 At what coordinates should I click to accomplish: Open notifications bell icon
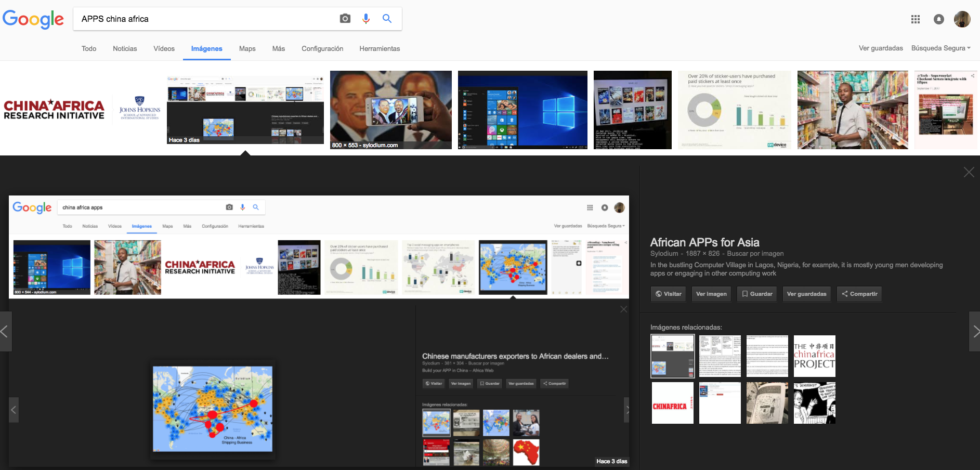pos(939,19)
